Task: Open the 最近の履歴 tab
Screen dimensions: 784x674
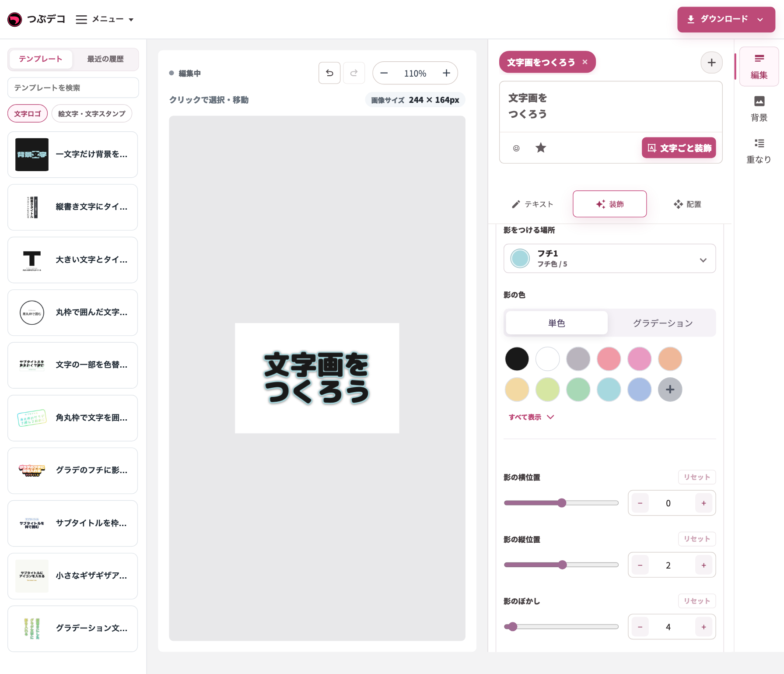Action: click(105, 59)
